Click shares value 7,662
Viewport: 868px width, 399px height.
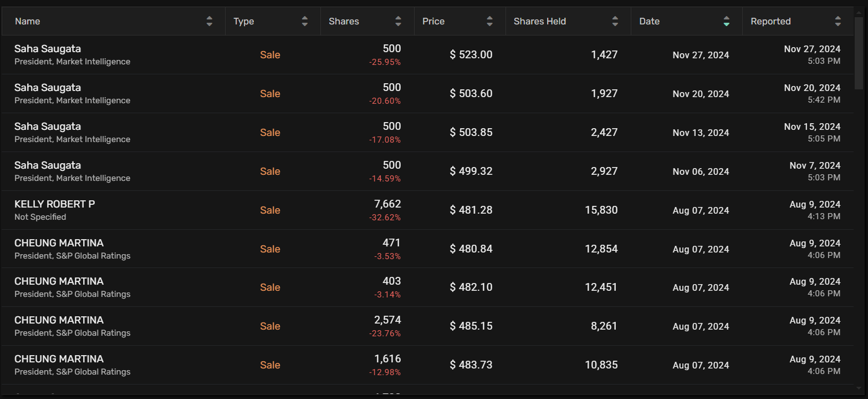tap(387, 204)
